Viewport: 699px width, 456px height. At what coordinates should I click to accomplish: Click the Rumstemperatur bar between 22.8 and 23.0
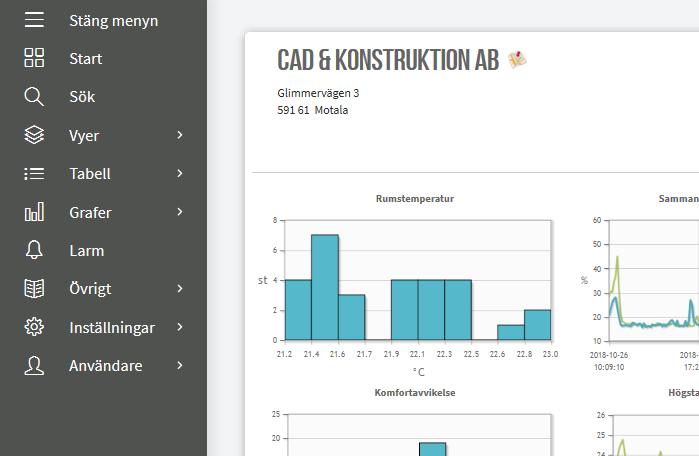(x=538, y=325)
